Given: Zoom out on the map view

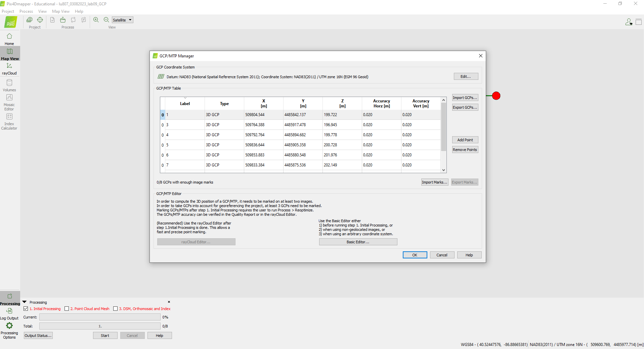Looking at the screenshot, I should click(x=106, y=20).
